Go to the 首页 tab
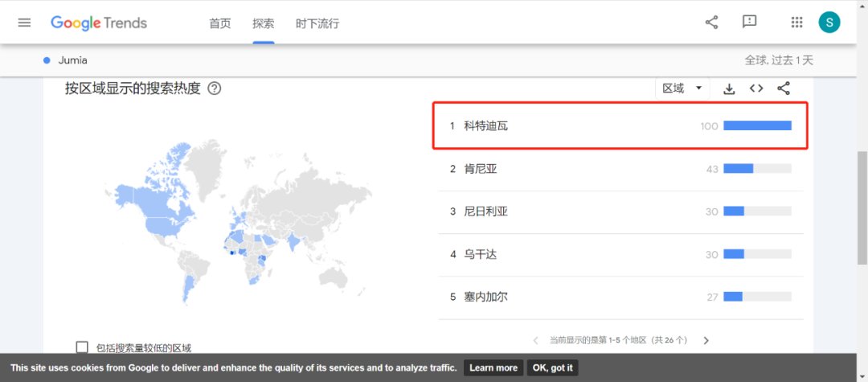 click(219, 24)
